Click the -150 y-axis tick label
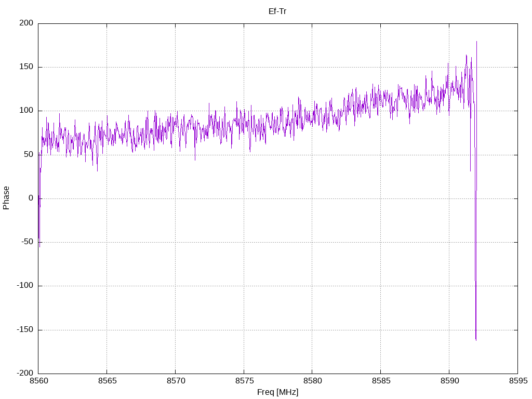The width and height of the screenshot is (532, 399). [x=24, y=330]
